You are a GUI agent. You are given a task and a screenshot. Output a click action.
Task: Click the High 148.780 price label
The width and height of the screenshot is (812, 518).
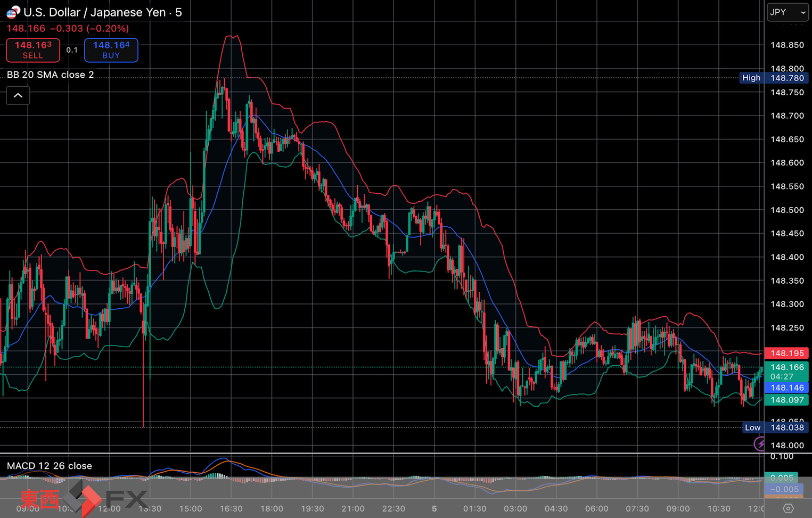coord(774,78)
